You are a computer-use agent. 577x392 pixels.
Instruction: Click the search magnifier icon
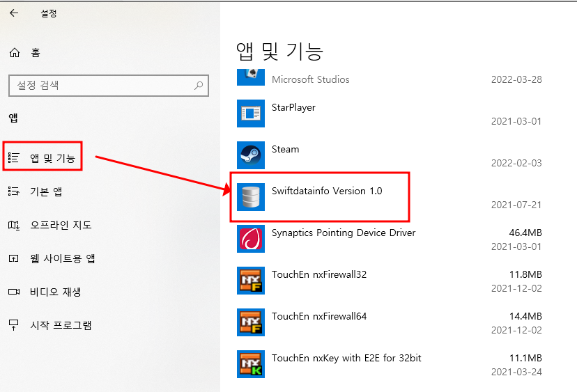[x=199, y=86]
